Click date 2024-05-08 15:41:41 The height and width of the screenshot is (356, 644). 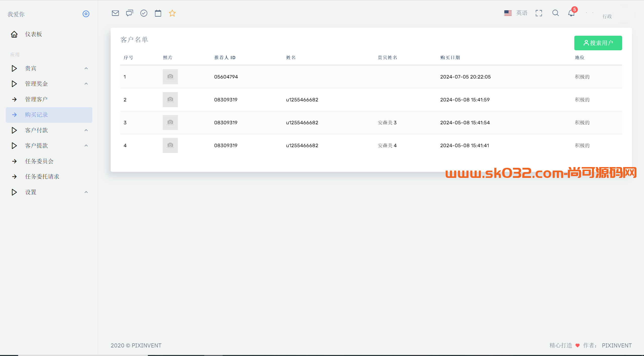pos(465,145)
